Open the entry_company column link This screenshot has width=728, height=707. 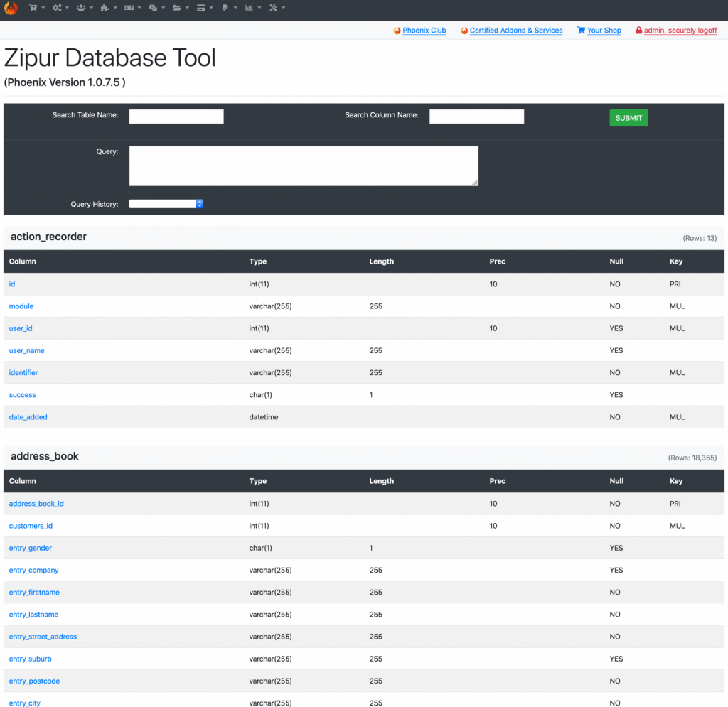click(33, 570)
